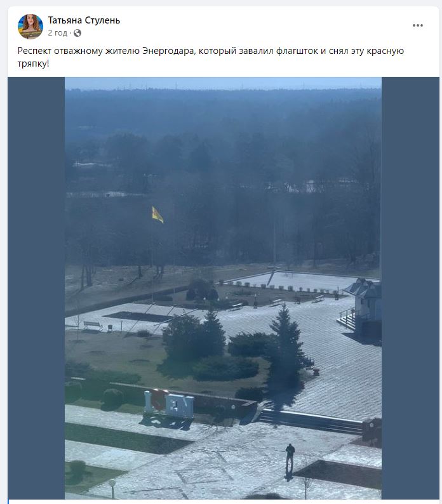442x504 pixels.
Task: Click the yellow flag in the photo
Action: [x=157, y=215]
